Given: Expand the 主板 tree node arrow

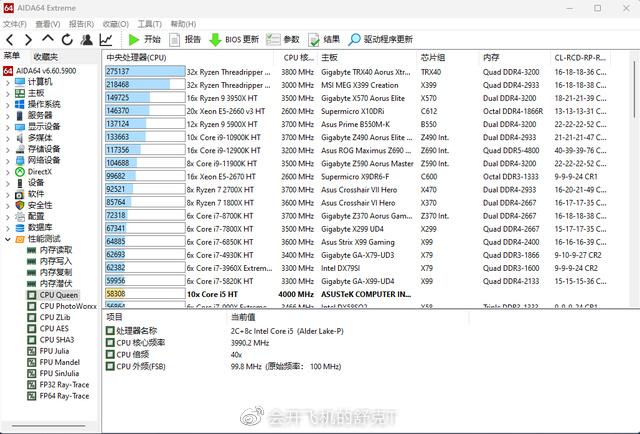Looking at the screenshot, I should [8, 93].
